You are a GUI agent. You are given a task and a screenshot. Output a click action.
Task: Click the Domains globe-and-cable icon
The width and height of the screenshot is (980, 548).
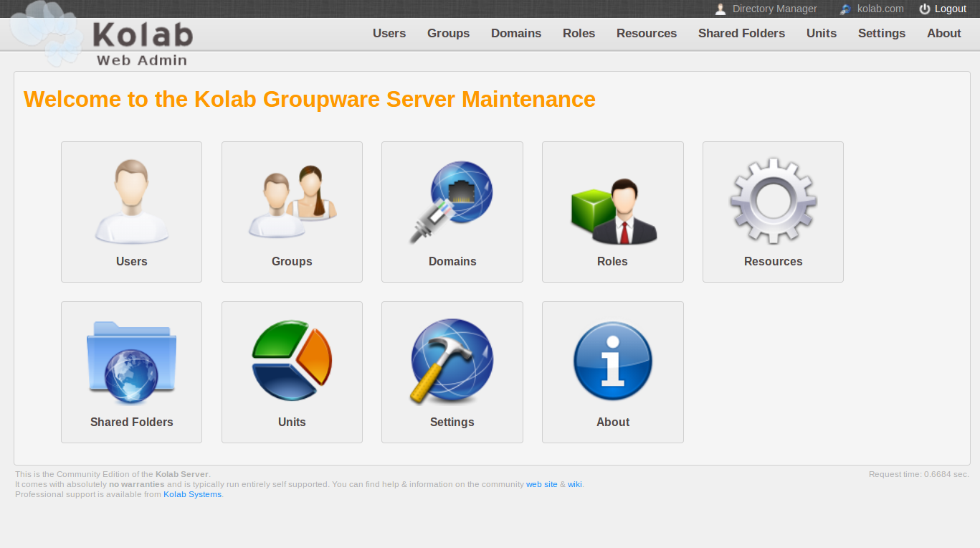tap(452, 202)
